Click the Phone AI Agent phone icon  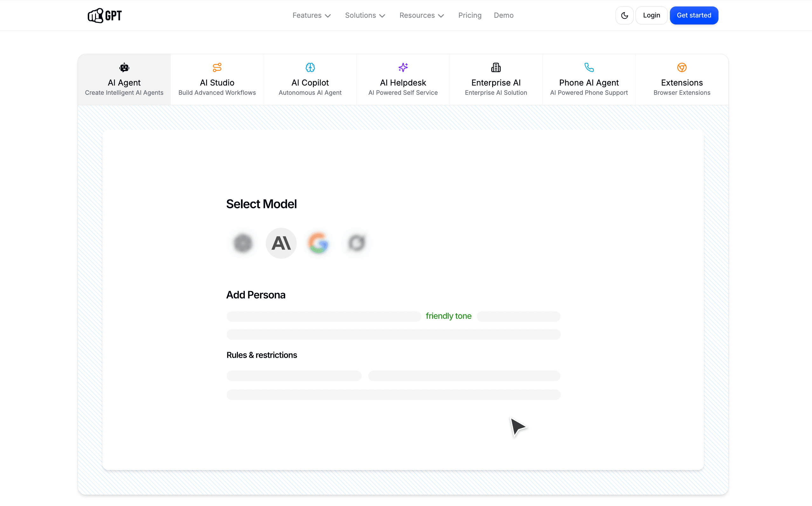(589, 68)
